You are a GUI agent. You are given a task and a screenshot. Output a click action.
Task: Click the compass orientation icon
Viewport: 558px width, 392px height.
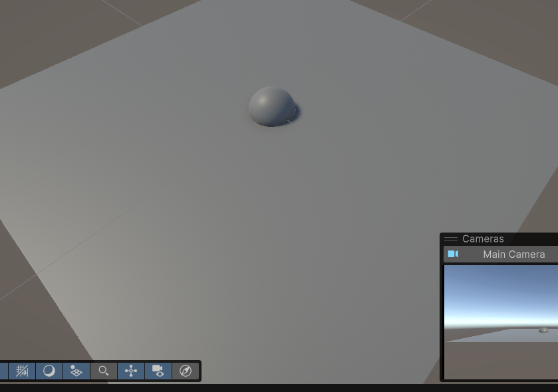[186, 371]
